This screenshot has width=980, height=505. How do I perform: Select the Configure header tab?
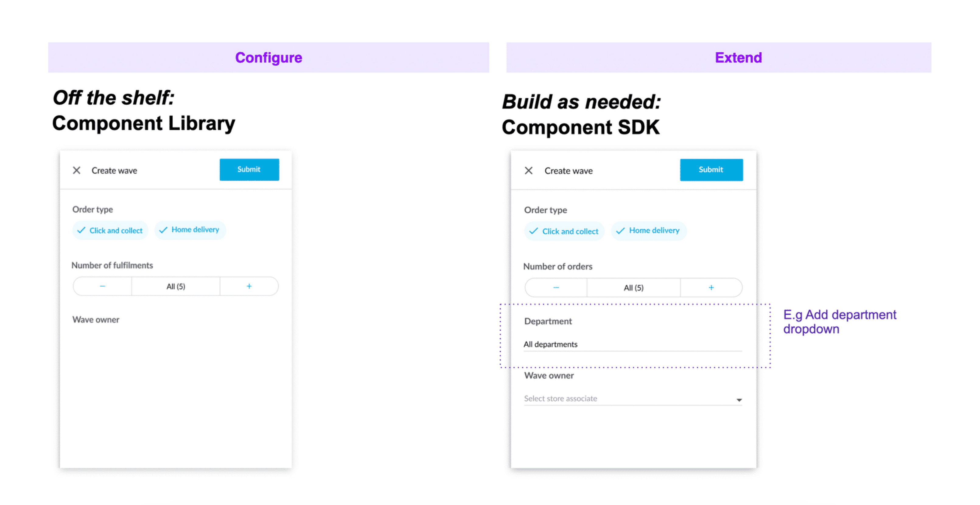coord(268,57)
